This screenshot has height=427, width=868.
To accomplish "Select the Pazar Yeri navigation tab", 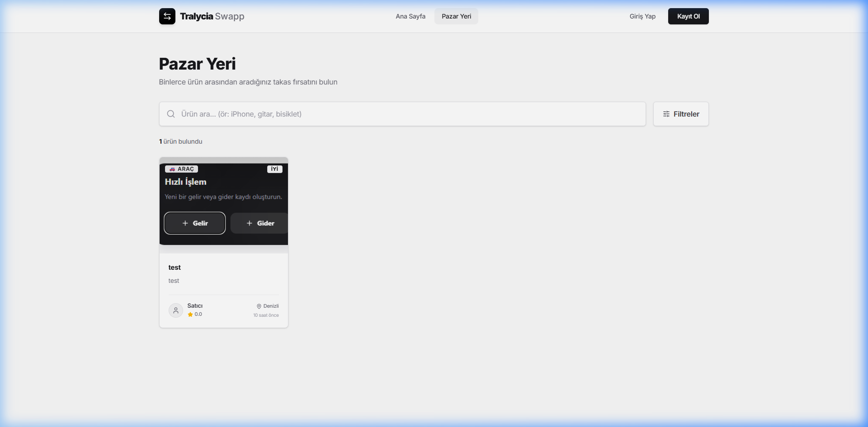I will pyautogui.click(x=456, y=16).
